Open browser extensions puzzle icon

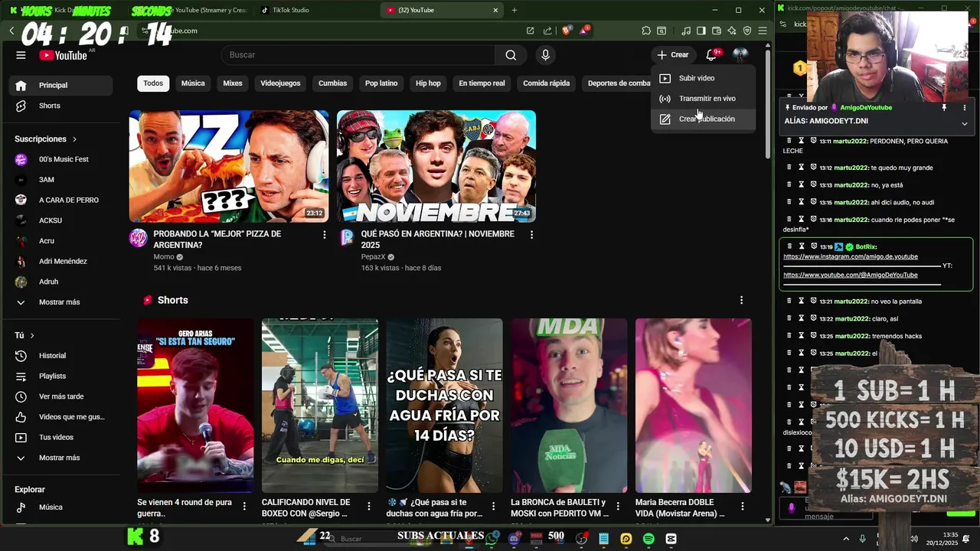[646, 31]
